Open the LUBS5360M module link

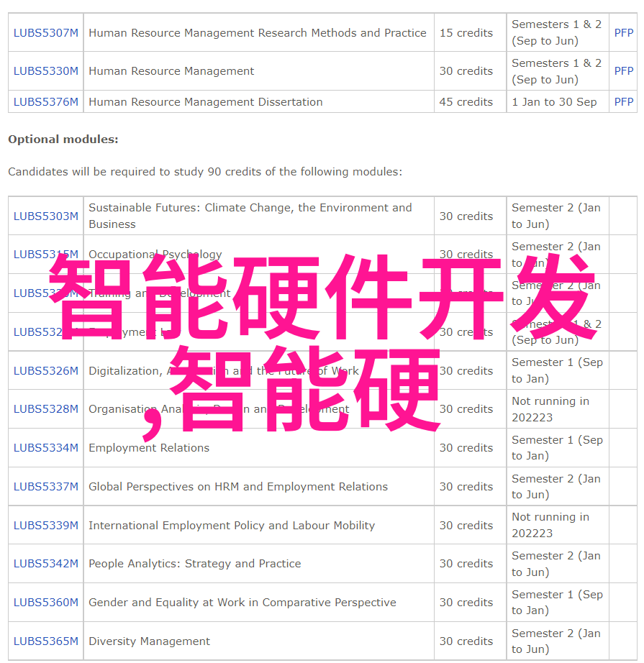point(46,602)
